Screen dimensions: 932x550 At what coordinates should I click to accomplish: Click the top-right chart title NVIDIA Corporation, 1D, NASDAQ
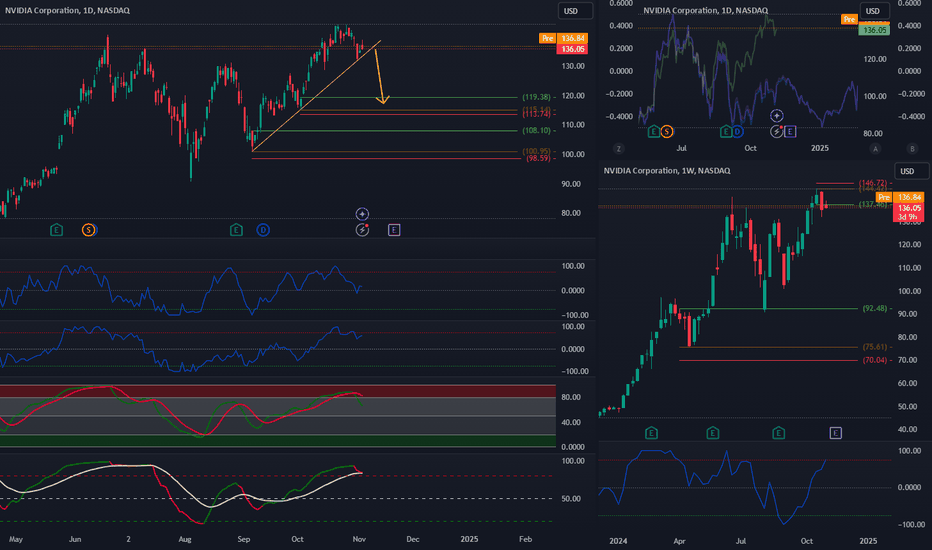click(706, 10)
